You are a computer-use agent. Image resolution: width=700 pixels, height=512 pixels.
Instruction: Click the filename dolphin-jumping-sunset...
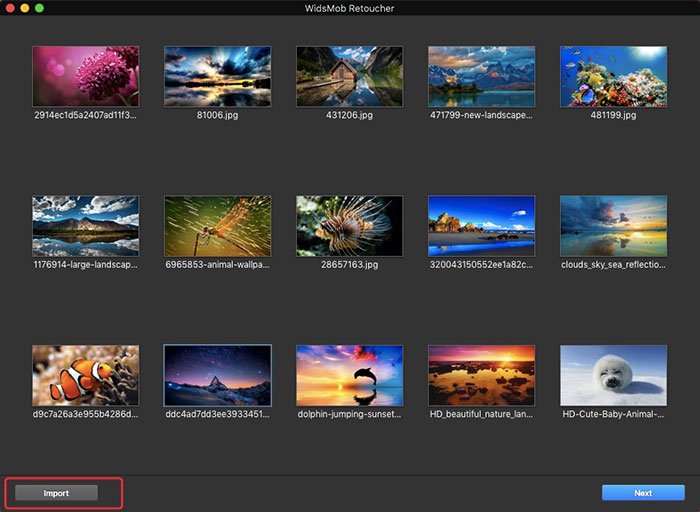coord(350,414)
